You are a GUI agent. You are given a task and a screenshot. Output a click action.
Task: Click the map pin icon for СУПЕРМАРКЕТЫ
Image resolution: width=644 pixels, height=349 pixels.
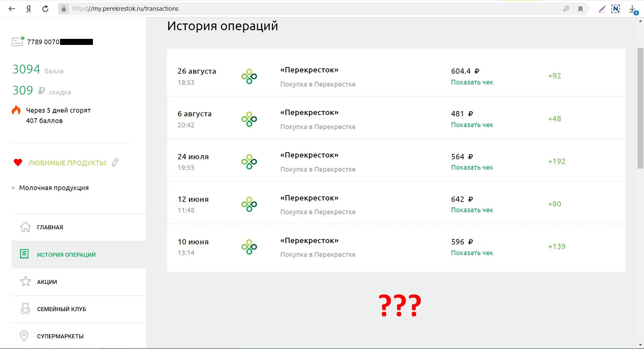(x=24, y=336)
